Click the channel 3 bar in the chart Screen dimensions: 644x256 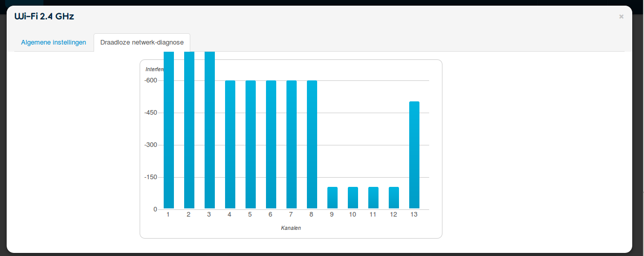point(209,131)
